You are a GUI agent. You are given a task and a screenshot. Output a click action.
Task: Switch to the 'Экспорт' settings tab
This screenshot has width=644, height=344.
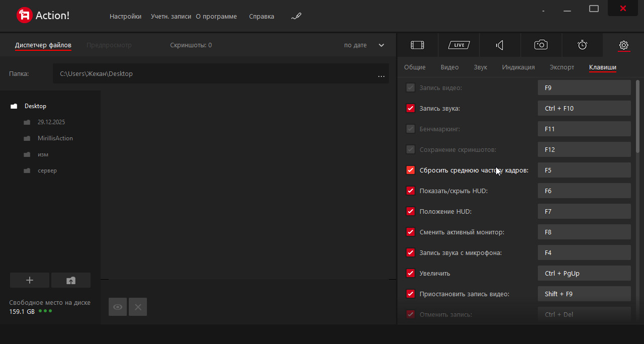point(561,67)
